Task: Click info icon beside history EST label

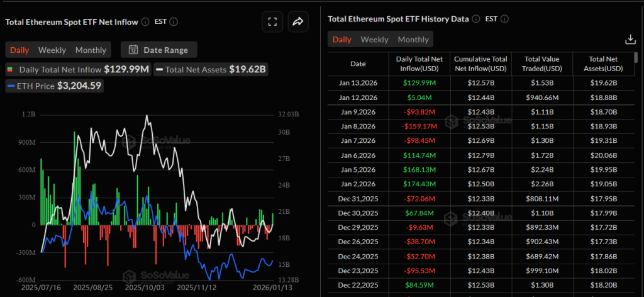Action: (504, 19)
